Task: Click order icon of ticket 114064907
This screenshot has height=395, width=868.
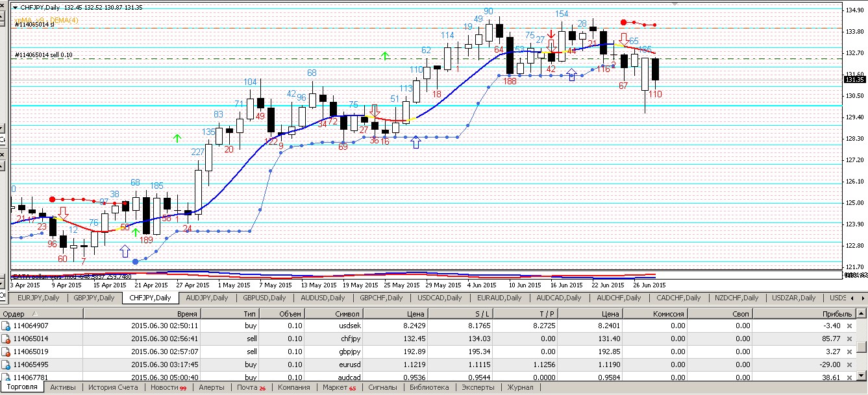Action: 6,326
